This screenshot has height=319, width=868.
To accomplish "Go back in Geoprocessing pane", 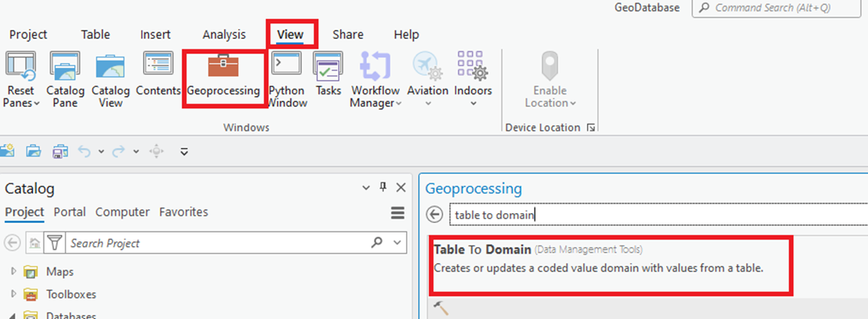I will point(436,215).
